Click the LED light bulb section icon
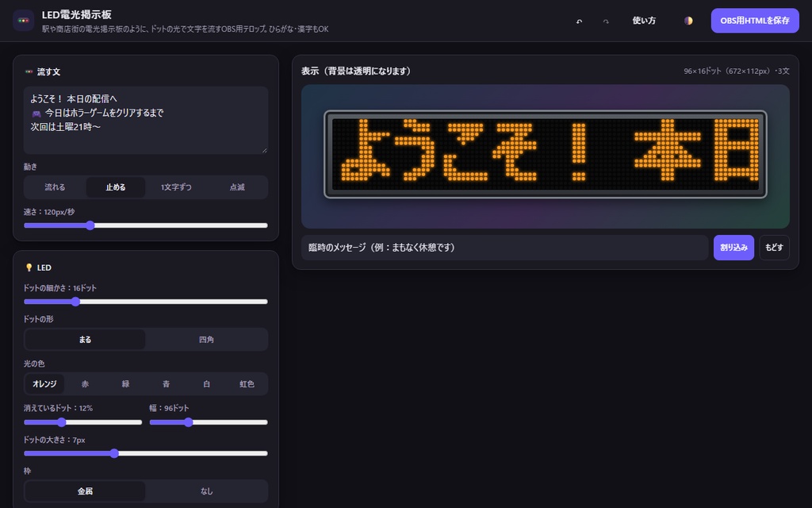The image size is (812, 508). point(29,267)
